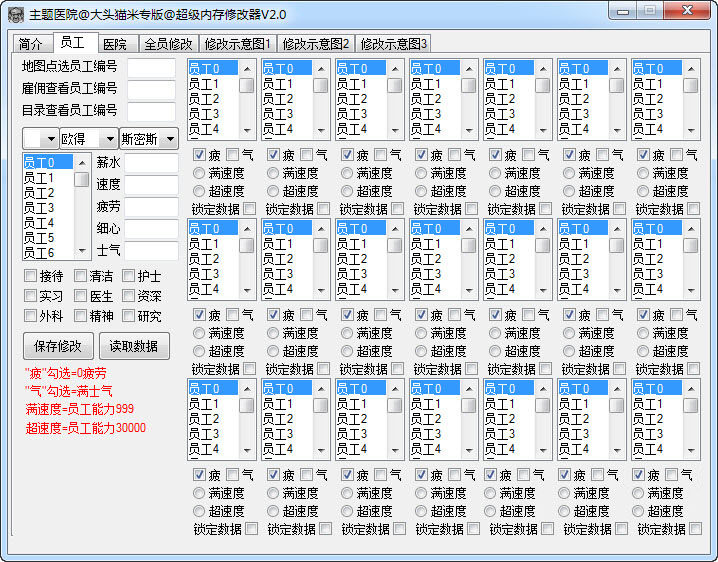The width and height of the screenshot is (718, 562).
Task: Focus the 地图点选员工编号 input field
Action: (x=151, y=67)
